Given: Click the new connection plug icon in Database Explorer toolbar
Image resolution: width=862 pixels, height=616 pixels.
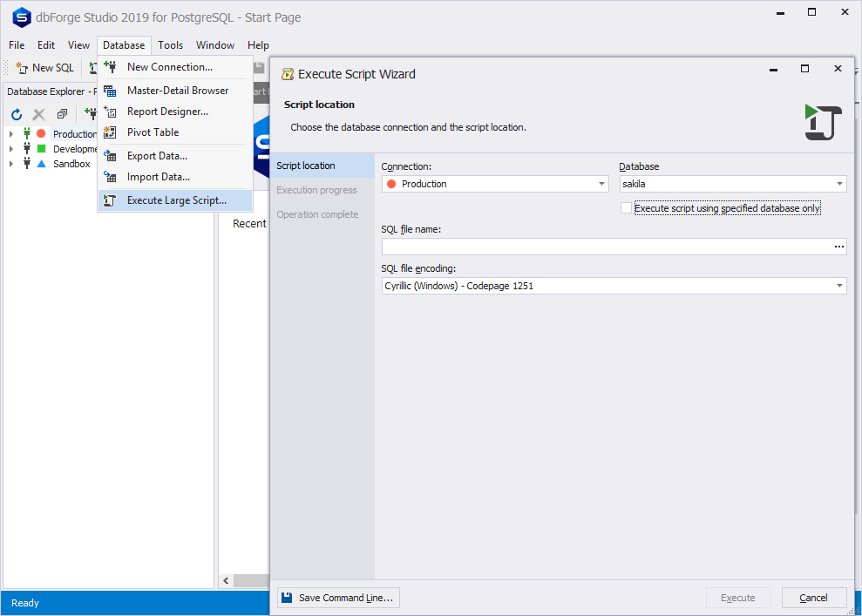Looking at the screenshot, I should coord(90,114).
